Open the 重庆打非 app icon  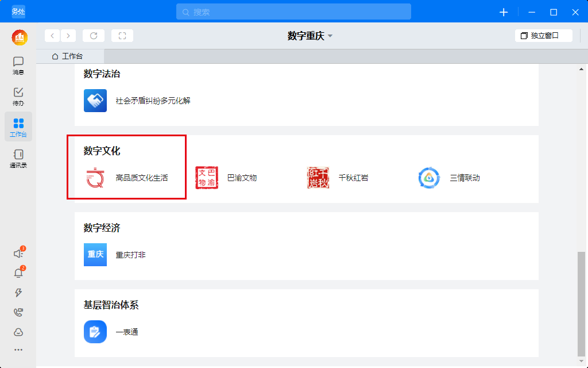pos(95,255)
